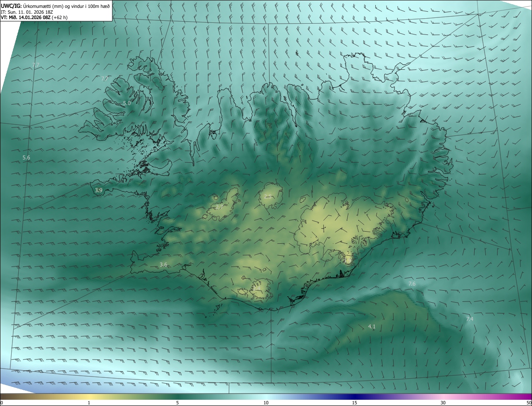This screenshot has height=406, width=532.
Task: Pick the 3.9 value on Snæfellsnes peninsula tip
Action: pos(99,190)
